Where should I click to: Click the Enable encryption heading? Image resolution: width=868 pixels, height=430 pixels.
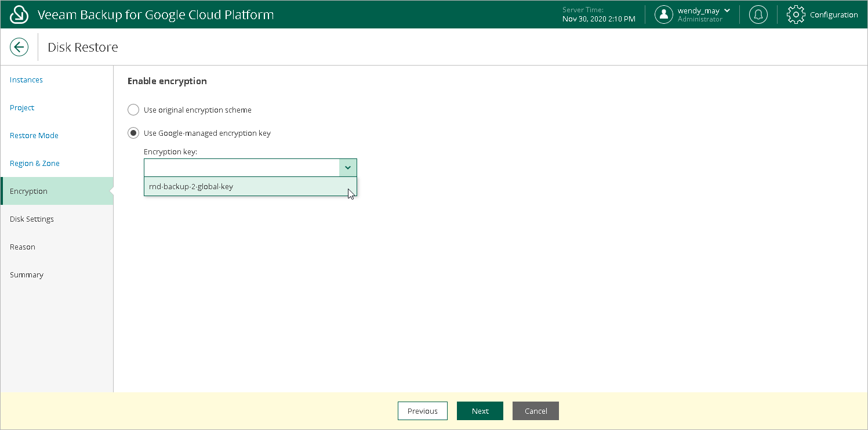(x=167, y=81)
